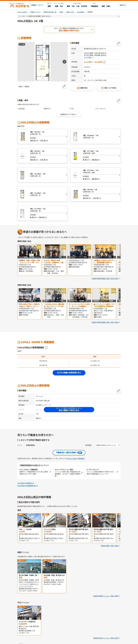Click the LIFULL HOME'S logo

(19, 5)
